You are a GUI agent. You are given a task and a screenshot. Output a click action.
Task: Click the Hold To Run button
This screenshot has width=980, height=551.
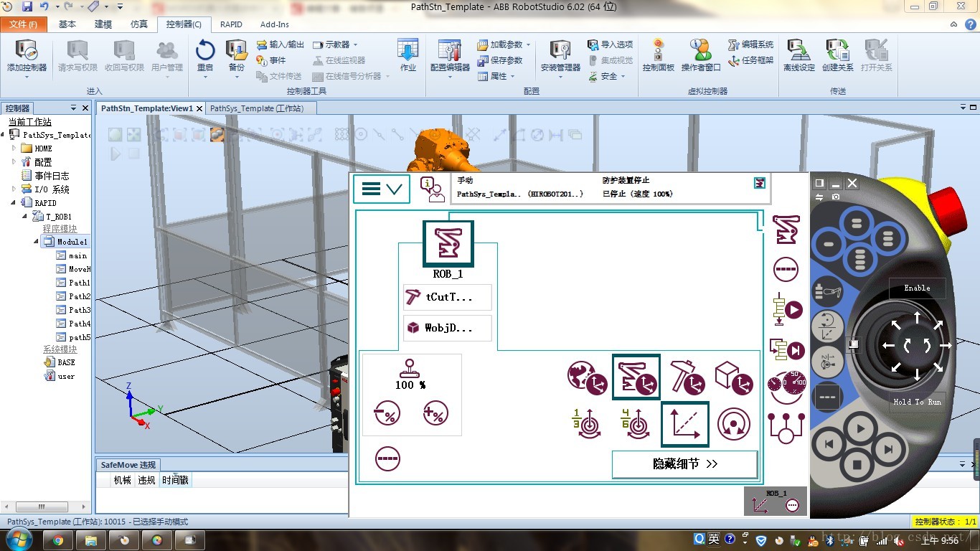[x=918, y=402]
